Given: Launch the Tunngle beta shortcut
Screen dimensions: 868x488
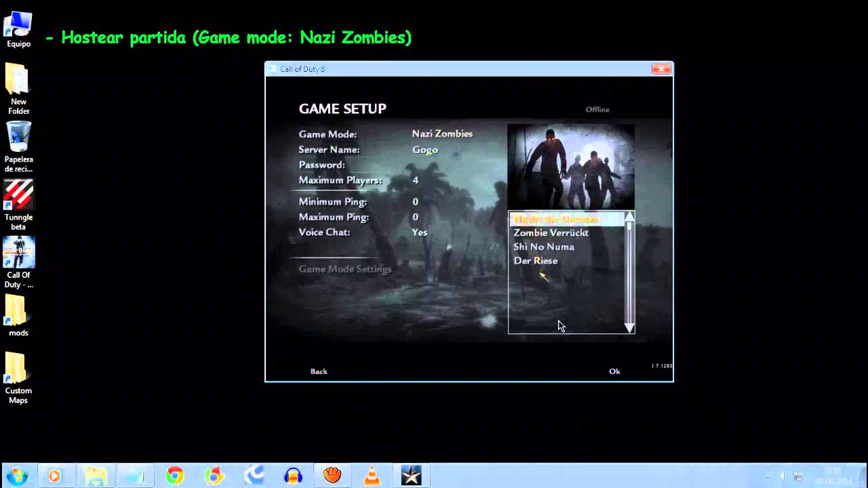Looking at the screenshot, I should [18, 205].
